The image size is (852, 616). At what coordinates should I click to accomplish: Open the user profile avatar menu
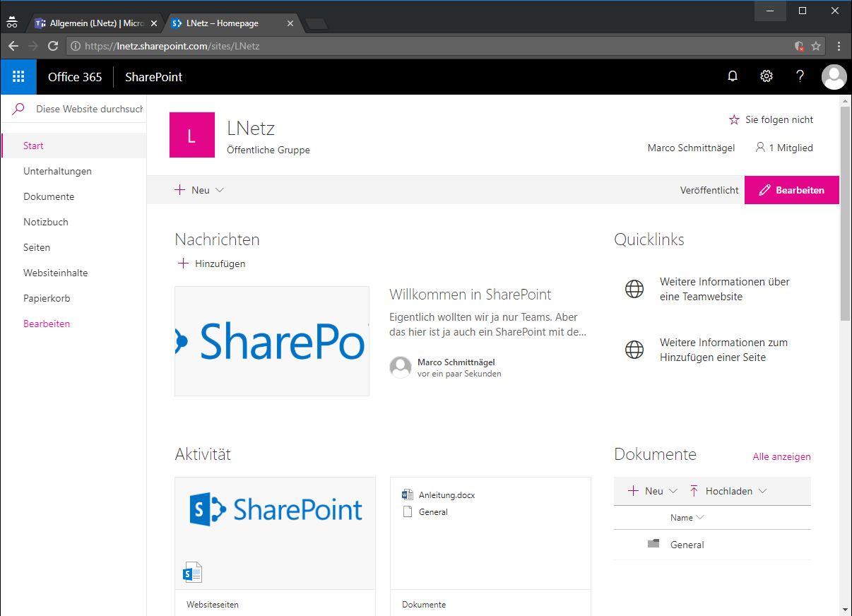pyautogui.click(x=834, y=77)
